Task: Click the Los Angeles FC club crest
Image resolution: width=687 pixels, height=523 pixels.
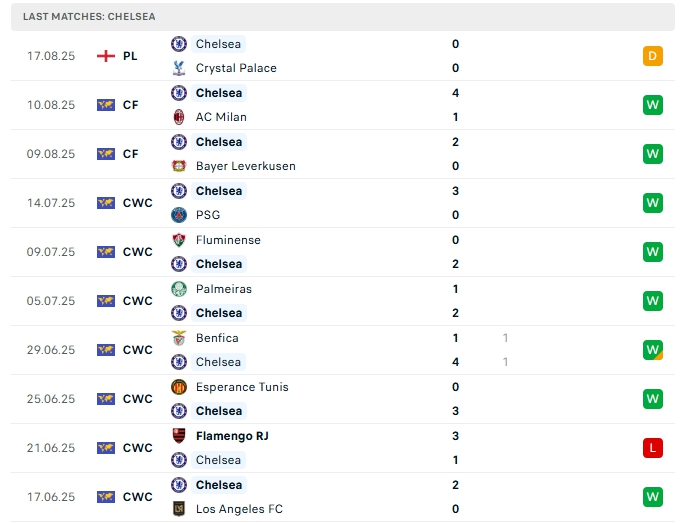Action: [x=179, y=509]
